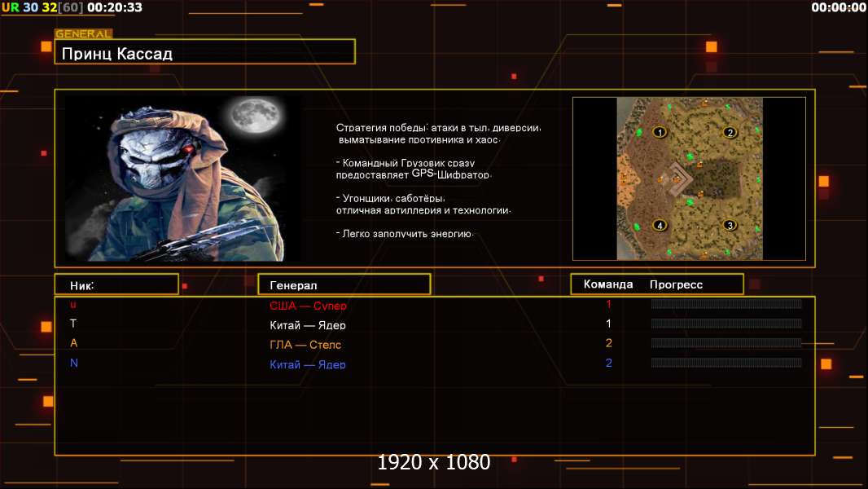Click the "Команда" header label
Viewport: 868px width, 489px height.
pyautogui.click(x=607, y=284)
